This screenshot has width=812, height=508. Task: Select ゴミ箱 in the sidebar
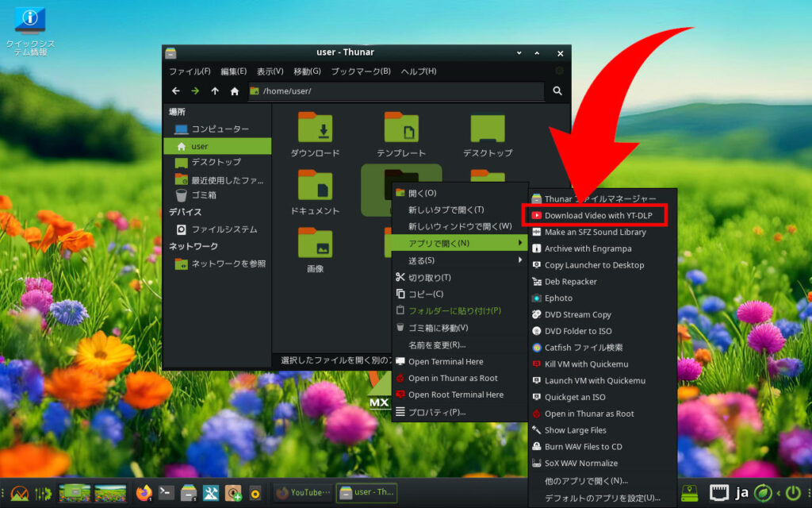click(x=217, y=195)
